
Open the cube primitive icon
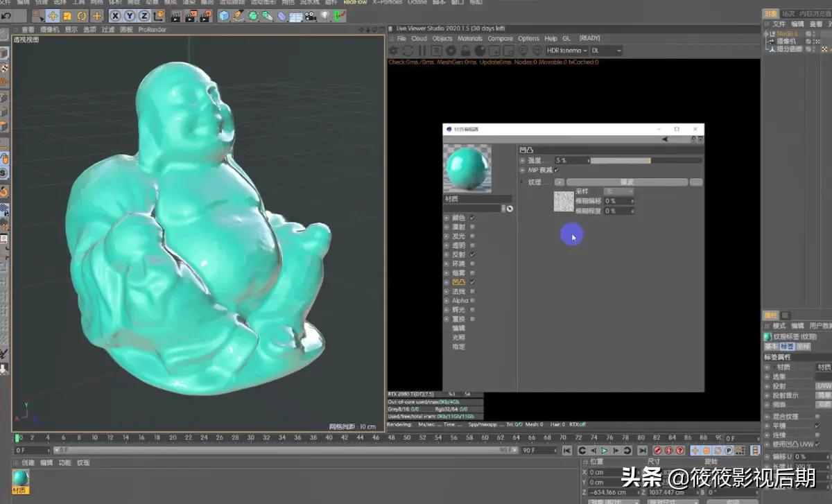223,15
